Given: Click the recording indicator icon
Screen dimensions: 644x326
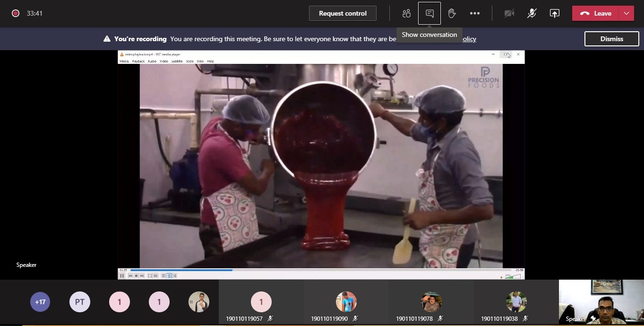Looking at the screenshot, I should 16,13.
